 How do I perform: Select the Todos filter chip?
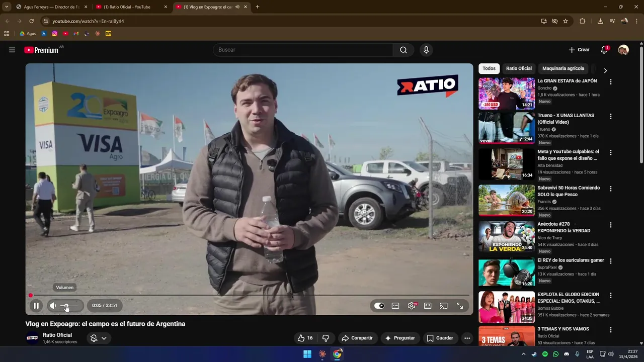point(489,68)
